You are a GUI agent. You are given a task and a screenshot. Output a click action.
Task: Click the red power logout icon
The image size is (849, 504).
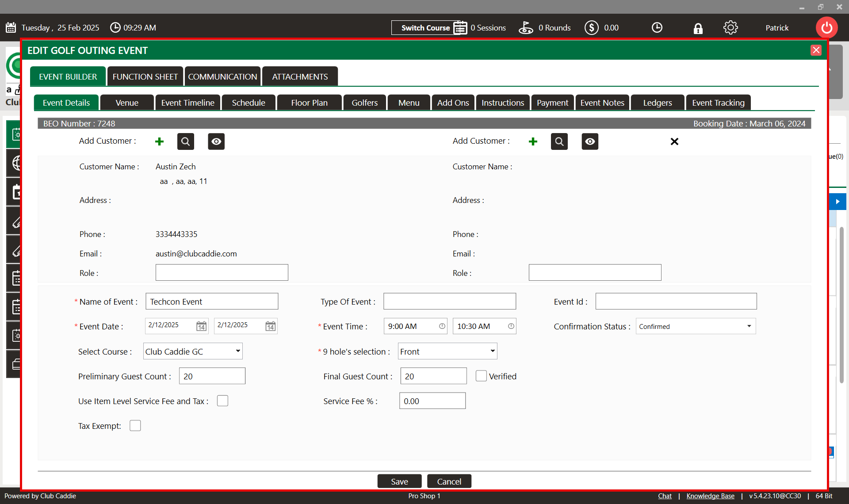826,28
